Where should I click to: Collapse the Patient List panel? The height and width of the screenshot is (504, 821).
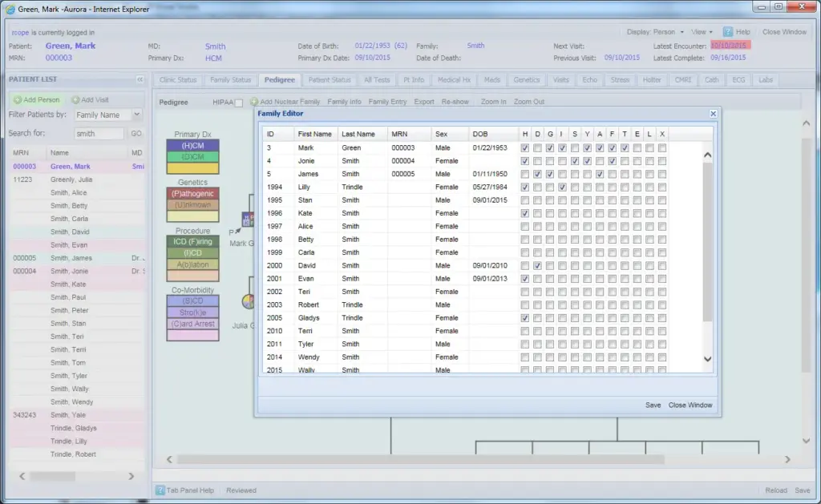pyautogui.click(x=140, y=79)
